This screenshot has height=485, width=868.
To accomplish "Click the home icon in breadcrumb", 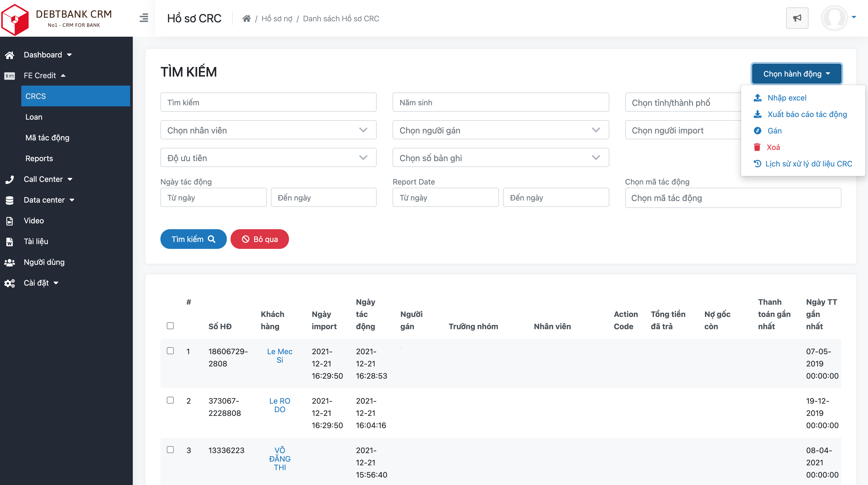I will (x=246, y=19).
